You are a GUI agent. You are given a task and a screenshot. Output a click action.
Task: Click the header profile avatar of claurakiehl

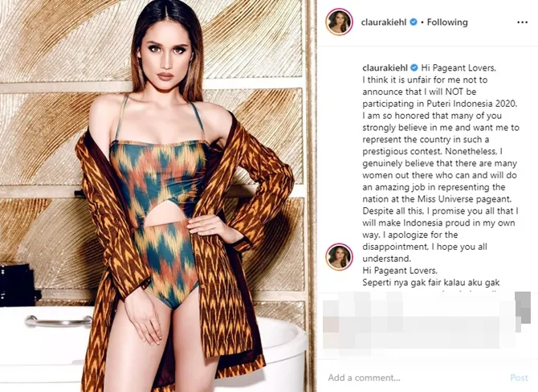[x=339, y=22]
